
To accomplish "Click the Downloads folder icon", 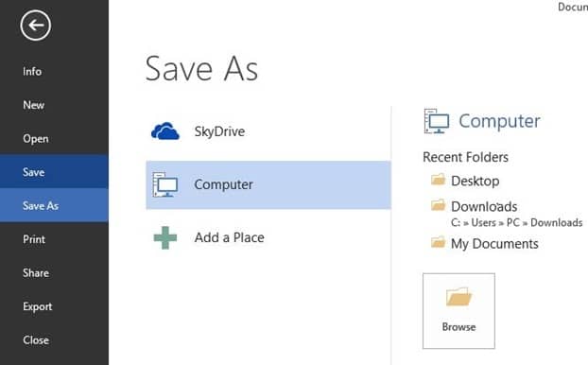I will (x=438, y=205).
